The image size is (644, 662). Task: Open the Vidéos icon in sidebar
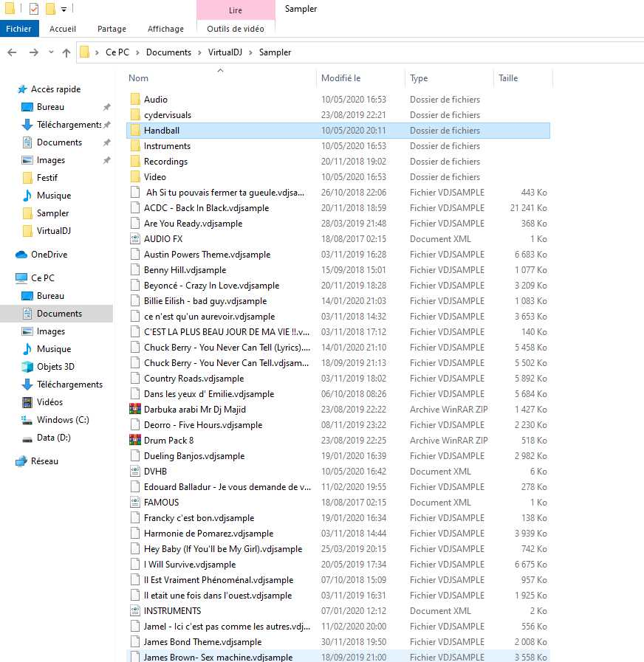coord(27,402)
